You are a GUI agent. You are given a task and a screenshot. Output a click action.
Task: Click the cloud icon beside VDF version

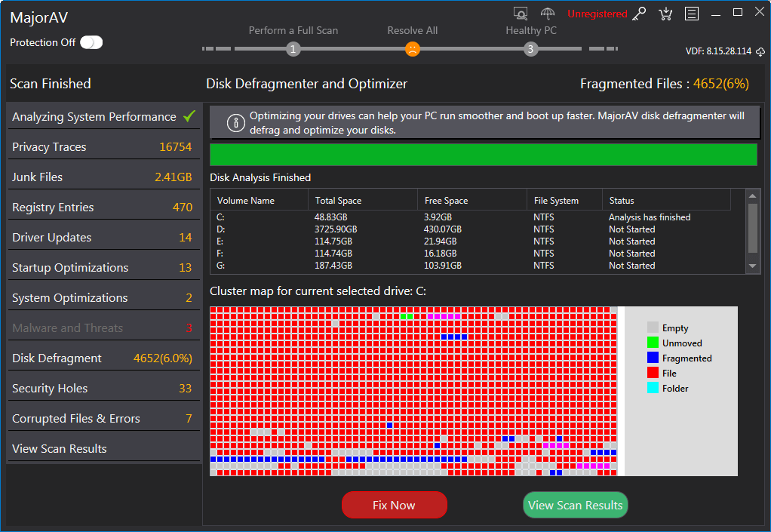(760, 51)
